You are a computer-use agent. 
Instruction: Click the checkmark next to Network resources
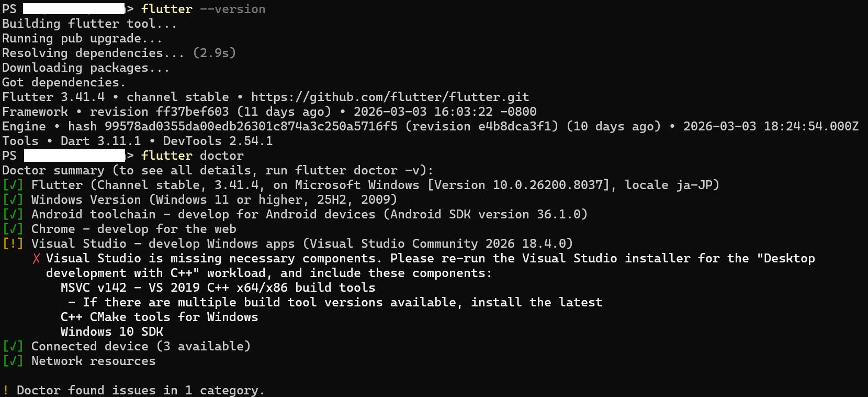[x=13, y=361]
